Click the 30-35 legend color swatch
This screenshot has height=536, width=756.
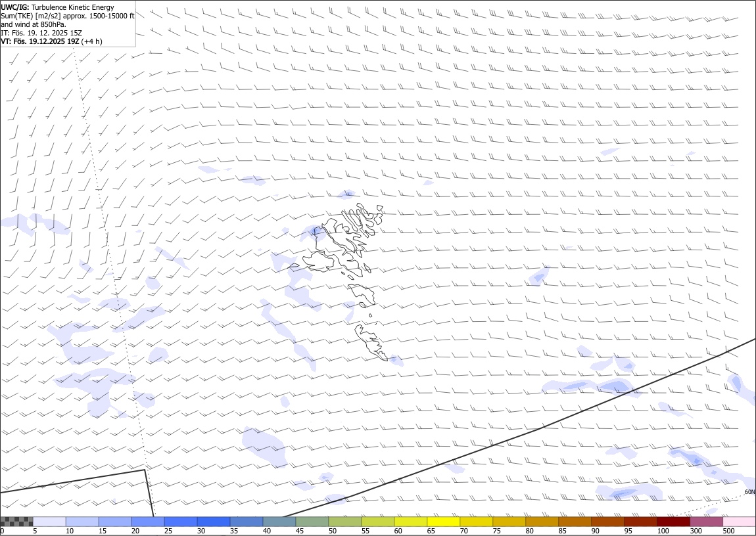click(x=214, y=522)
